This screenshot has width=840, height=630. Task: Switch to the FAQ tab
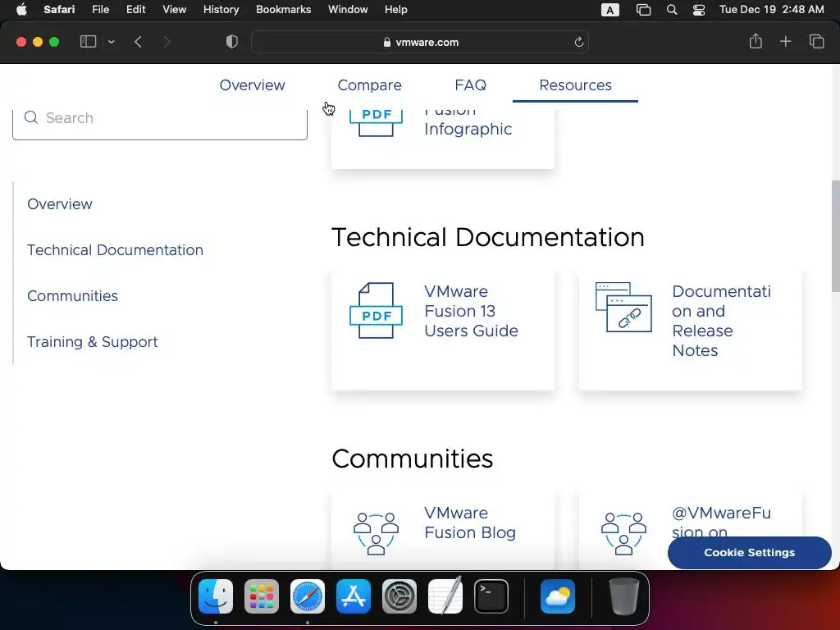coord(470,85)
